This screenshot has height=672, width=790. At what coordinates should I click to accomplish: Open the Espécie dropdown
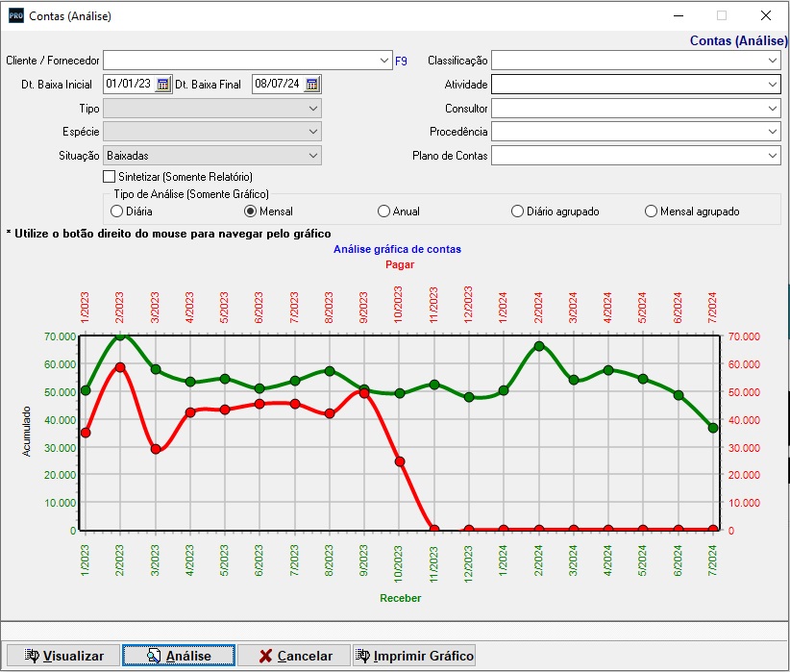coord(313,132)
